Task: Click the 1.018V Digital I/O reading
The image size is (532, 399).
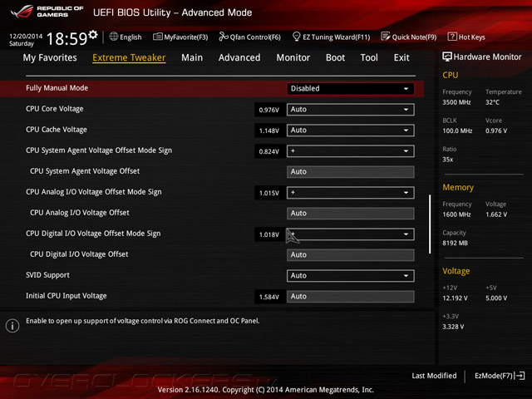Action: 269,234
